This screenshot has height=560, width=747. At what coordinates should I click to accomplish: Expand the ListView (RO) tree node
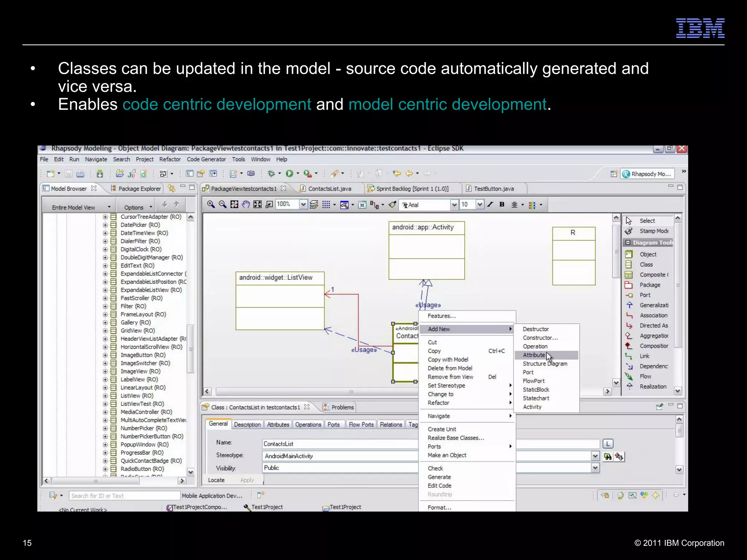tap(105, 396)
